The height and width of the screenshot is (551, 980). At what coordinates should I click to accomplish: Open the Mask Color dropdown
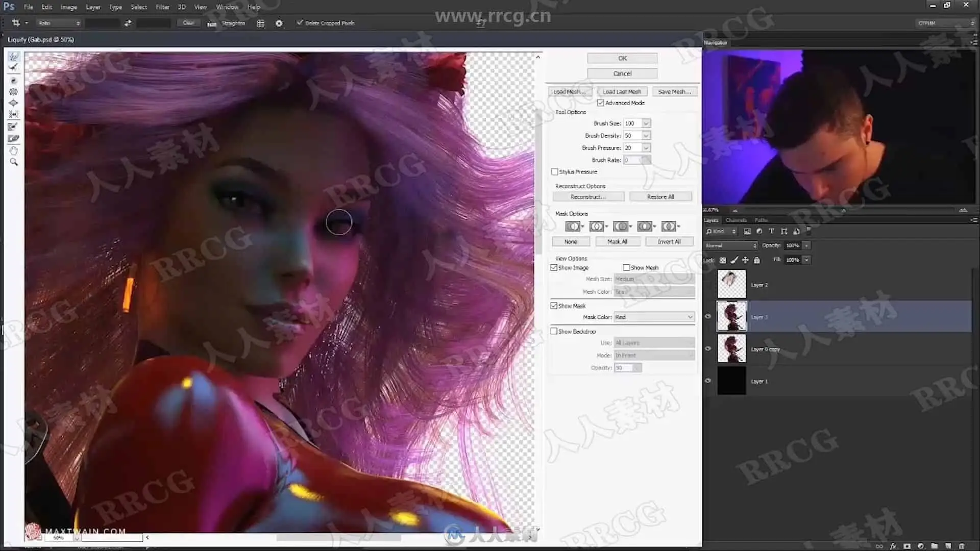tap(654, 317)
